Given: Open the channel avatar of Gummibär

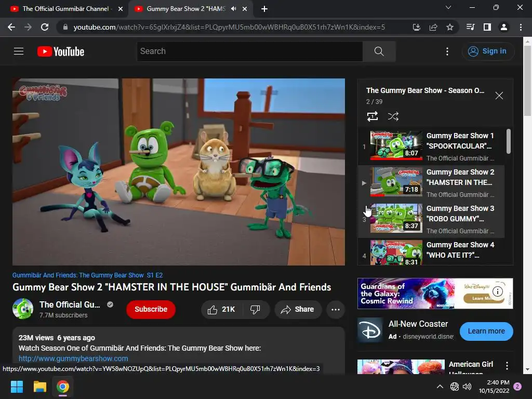Looking at the screenshot, I should tap(23, 309).
